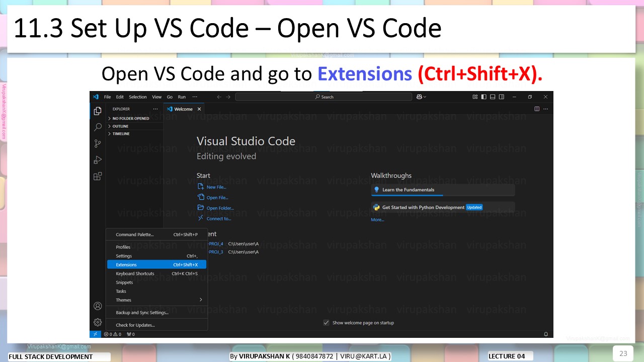Choose Settings in the Manage menu
This screenshot has width=644, height=362.
157,256
